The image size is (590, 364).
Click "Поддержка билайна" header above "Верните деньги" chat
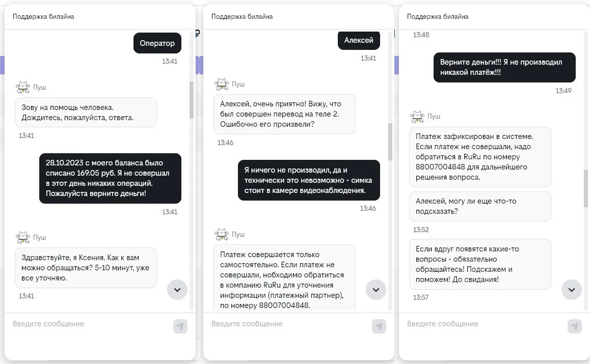pyautogui.click(x=438, y=17)
